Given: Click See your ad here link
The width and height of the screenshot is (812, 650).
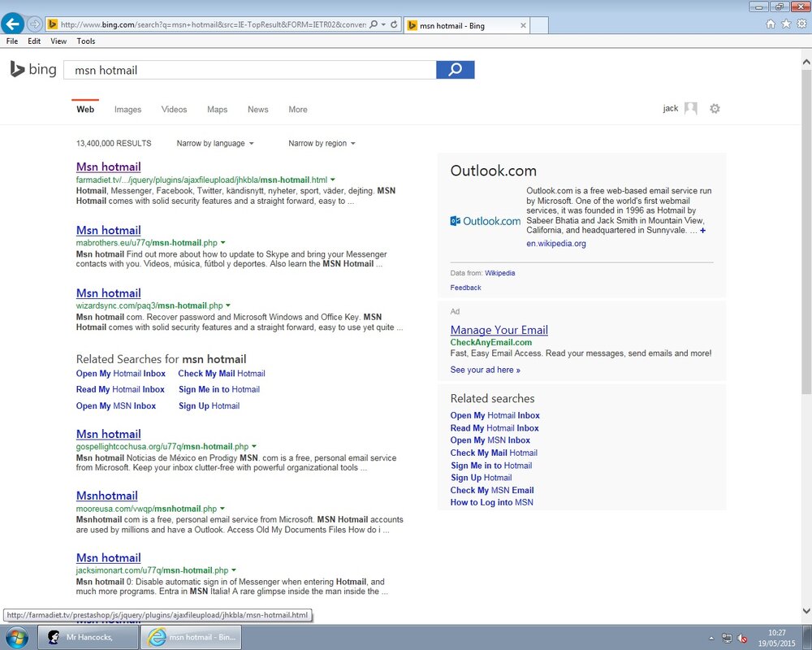Looking at the screenshot, I should tap(486, 370).
